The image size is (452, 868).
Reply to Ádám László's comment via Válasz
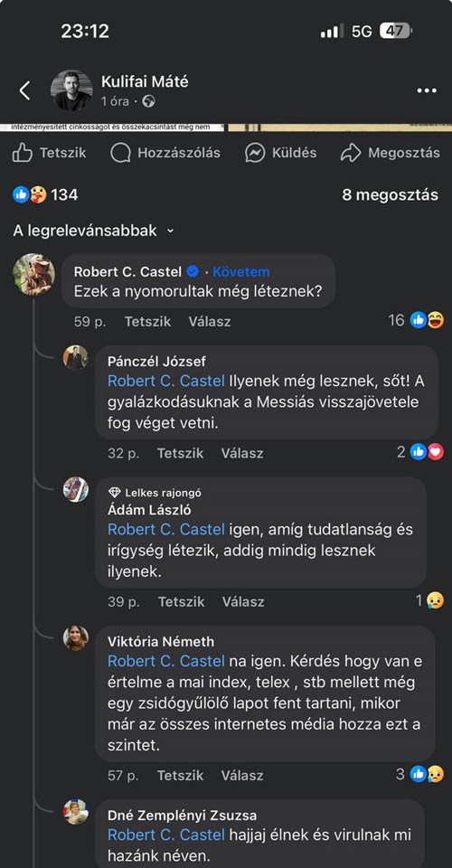coord(243,602)
